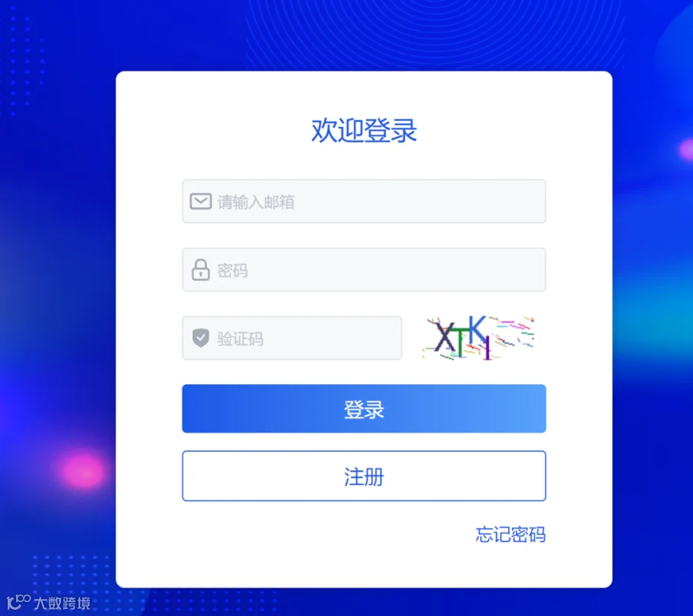
Task: Click the letter X in the captcha
Action: pyautogui.click(x=444, y=337)
